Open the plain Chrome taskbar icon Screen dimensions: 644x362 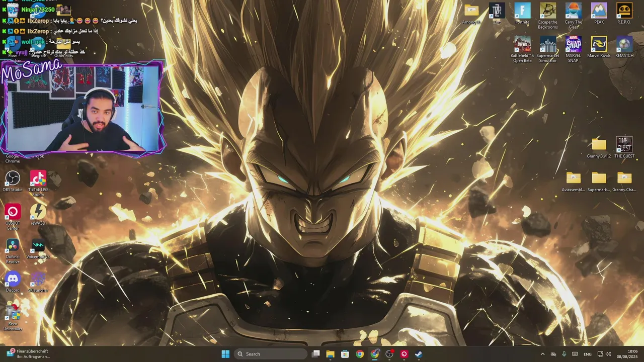pos(360,354)
